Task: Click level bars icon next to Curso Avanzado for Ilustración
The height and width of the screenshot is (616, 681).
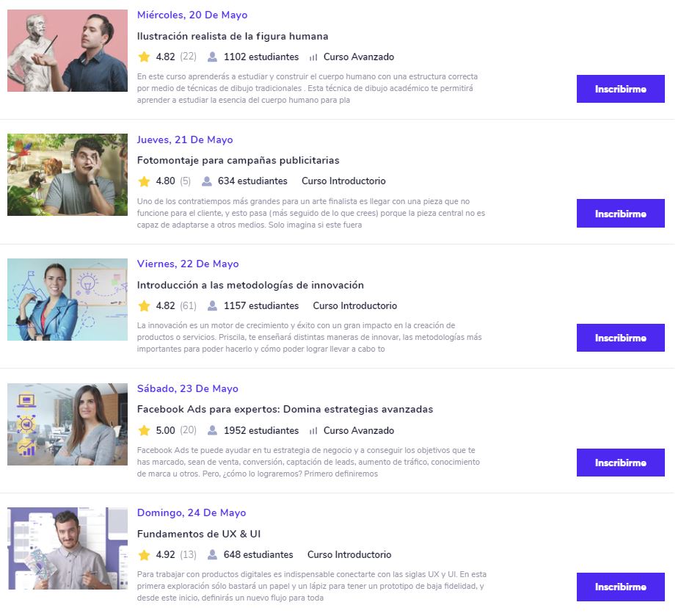Action: pos(313,57)
